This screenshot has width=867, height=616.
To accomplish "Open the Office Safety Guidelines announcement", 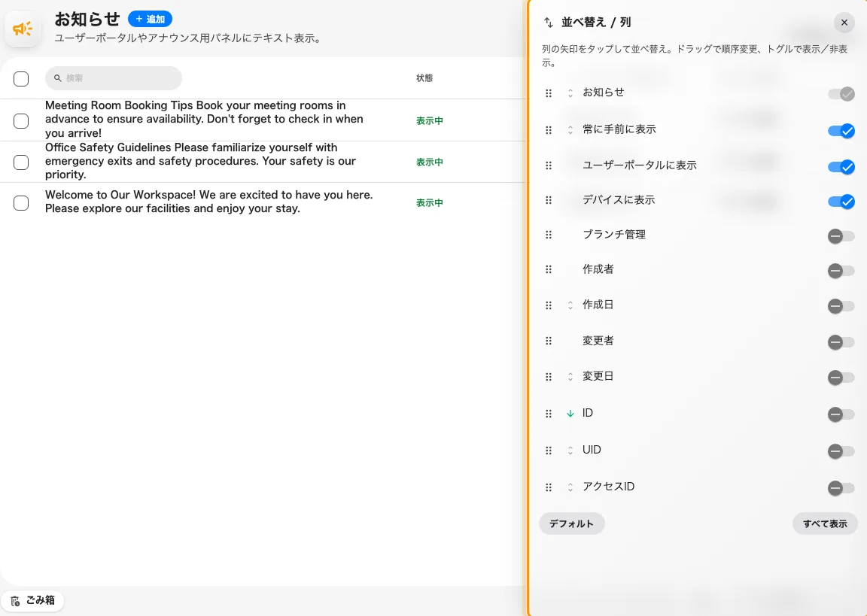I will [201, 161].
